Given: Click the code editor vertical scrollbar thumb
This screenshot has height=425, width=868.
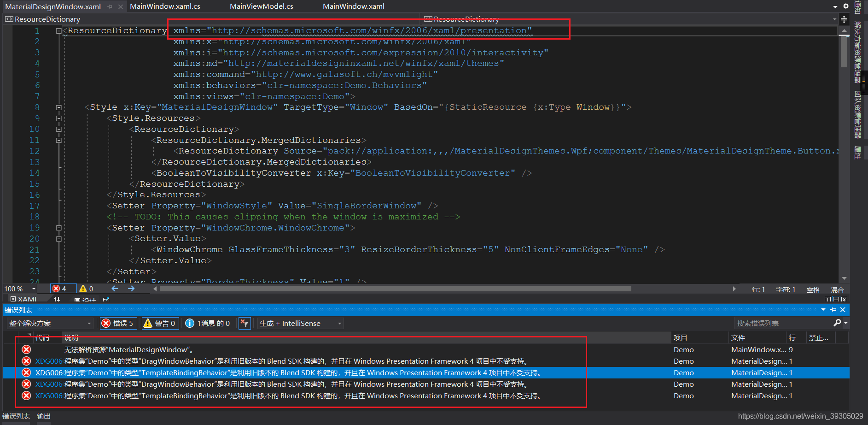Looking at the screenshot, I should (x=844, y=51).
